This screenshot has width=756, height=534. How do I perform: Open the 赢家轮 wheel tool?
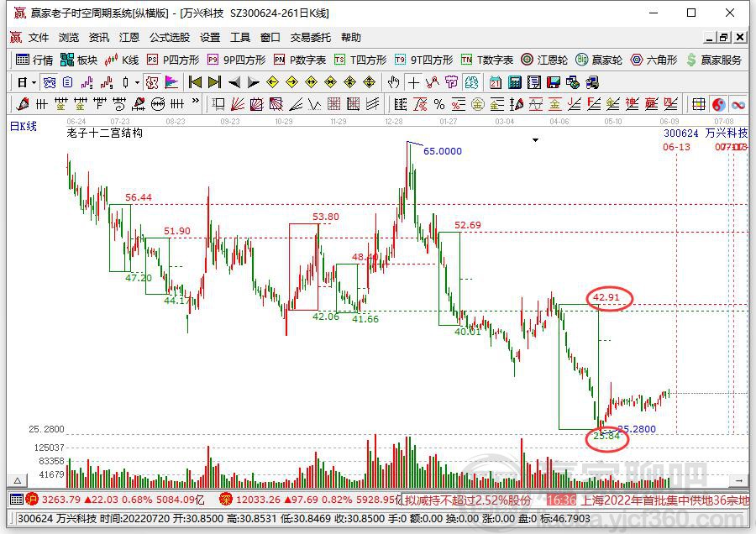click(599, 60)
